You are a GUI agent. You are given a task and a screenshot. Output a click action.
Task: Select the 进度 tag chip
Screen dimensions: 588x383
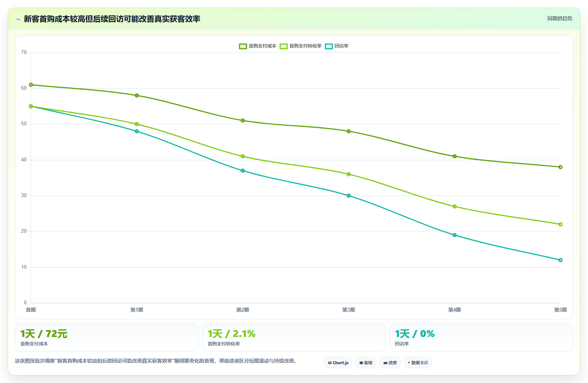tap(390, 363)
